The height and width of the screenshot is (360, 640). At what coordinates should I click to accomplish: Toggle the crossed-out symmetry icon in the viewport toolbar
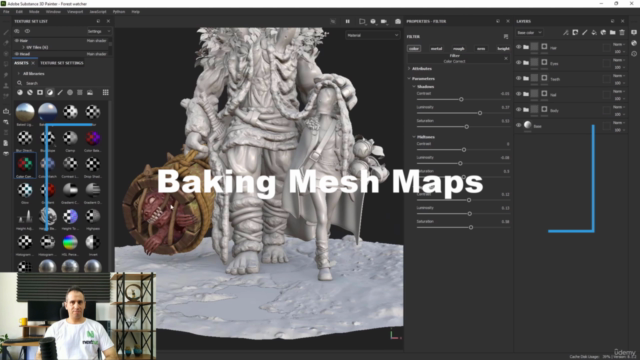pyautogui.click(x=333, y=21)
